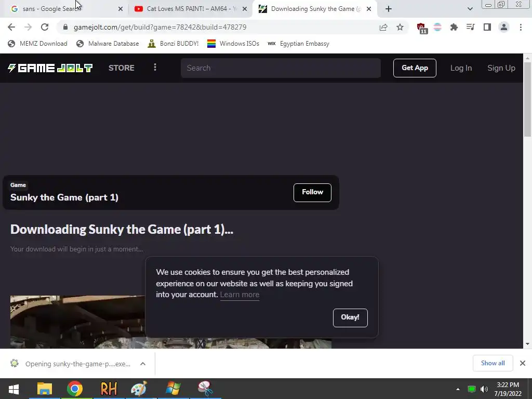The height and width of the screenshot is (399, 532).
Task: Click the striped circle extension icon
Action: tap(437, 27)
